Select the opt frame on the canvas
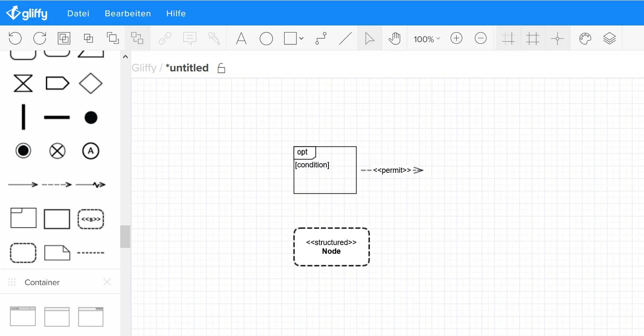This screenshot has height=336, width=644. point(325,170)
